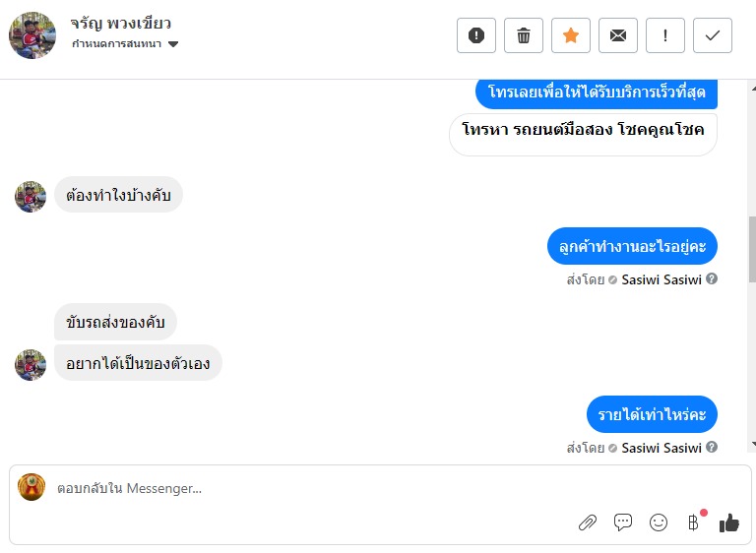Click the Baht payment request icon
Screen dimensions: 756x553
[693, 522]
